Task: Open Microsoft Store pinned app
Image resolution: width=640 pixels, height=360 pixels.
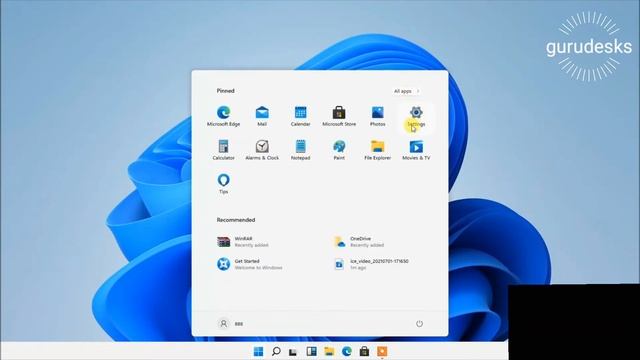Action: [x=339, y=116]
